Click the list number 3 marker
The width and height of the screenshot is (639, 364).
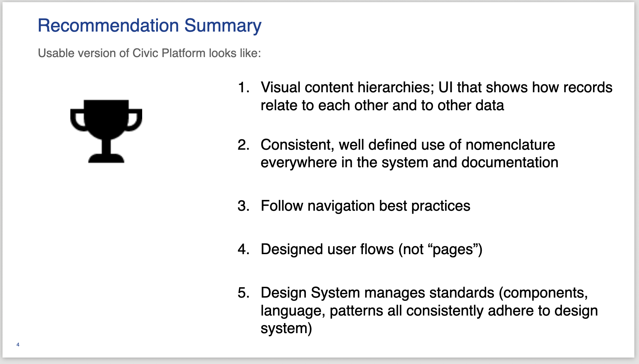[x=244, y=206]
